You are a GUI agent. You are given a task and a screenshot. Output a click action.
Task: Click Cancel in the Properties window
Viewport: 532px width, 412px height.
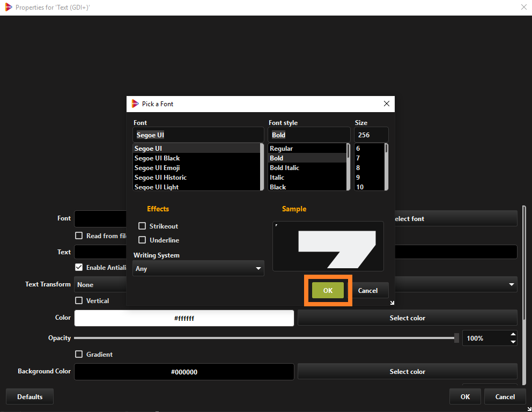pos(505,397)
